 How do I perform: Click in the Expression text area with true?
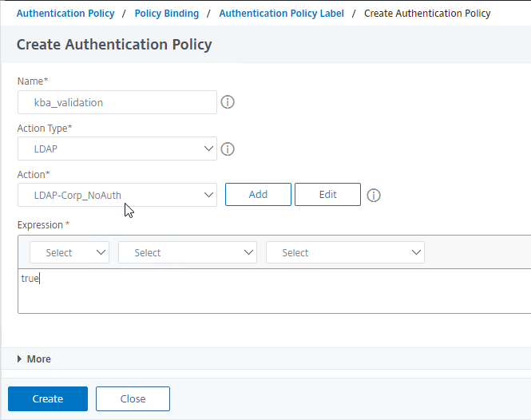click(x=275, y=291)
